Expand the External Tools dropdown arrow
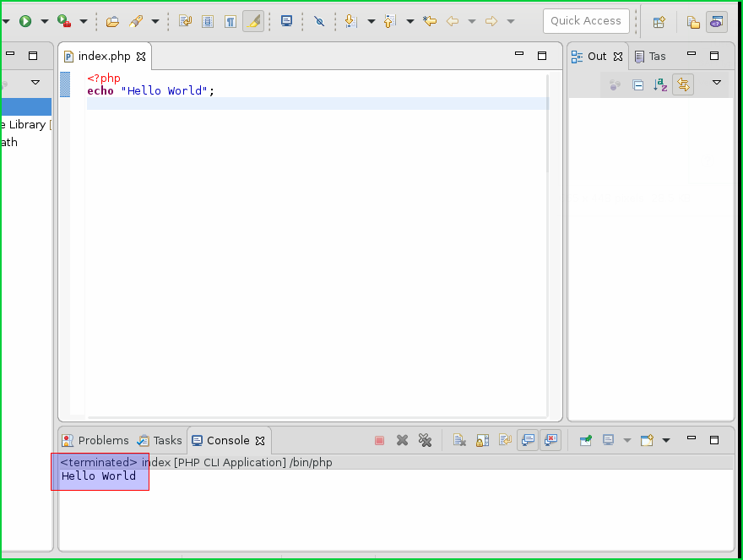The height and width of the screenshot is (560, 743). 84,21
